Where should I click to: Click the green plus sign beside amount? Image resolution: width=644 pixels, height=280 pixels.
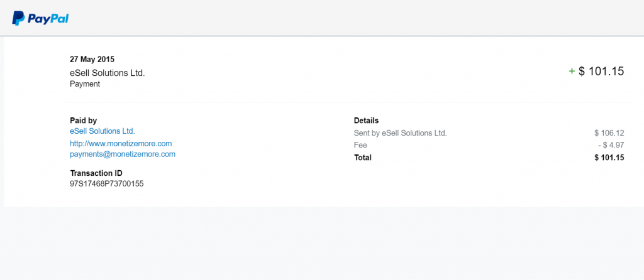coord(571,72)
